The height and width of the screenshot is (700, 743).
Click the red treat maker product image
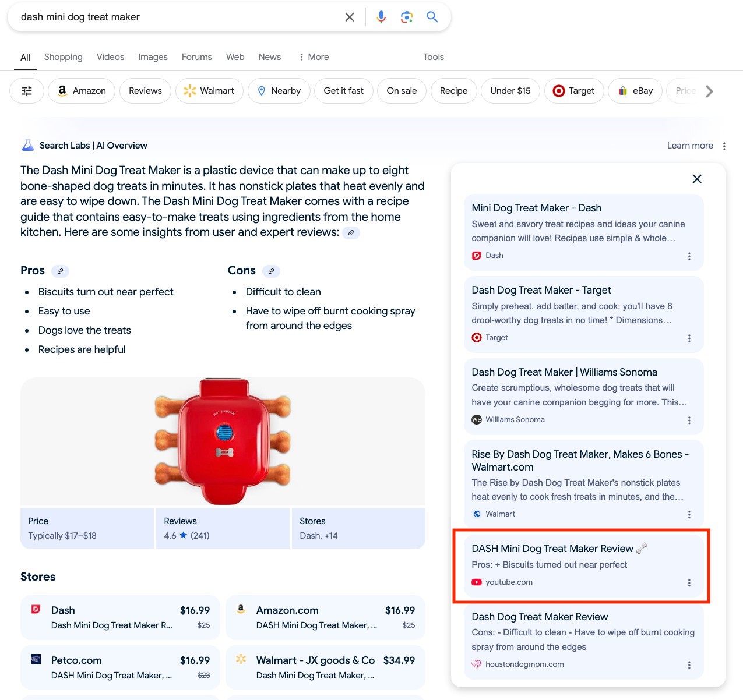tap(223, 443)
